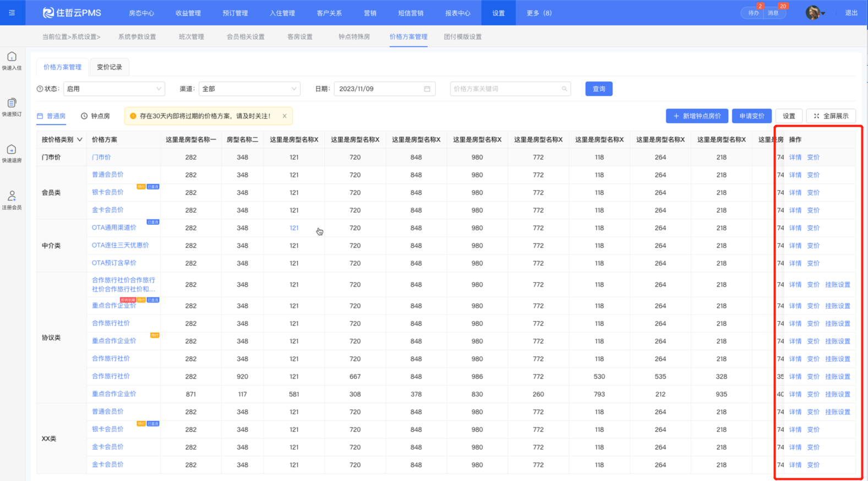Click the 这里是房型名称一 column header
868x481 pixels.
coord(191,139)
